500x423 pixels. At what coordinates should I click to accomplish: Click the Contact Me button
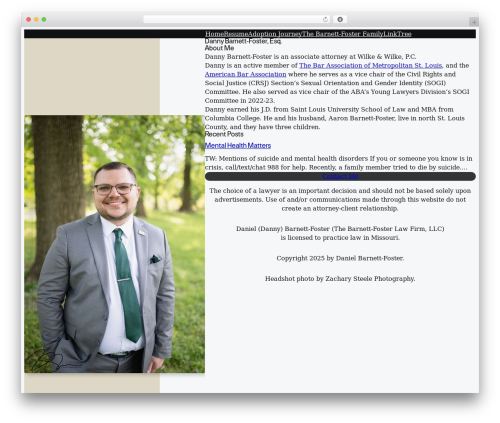coord(340,176)
